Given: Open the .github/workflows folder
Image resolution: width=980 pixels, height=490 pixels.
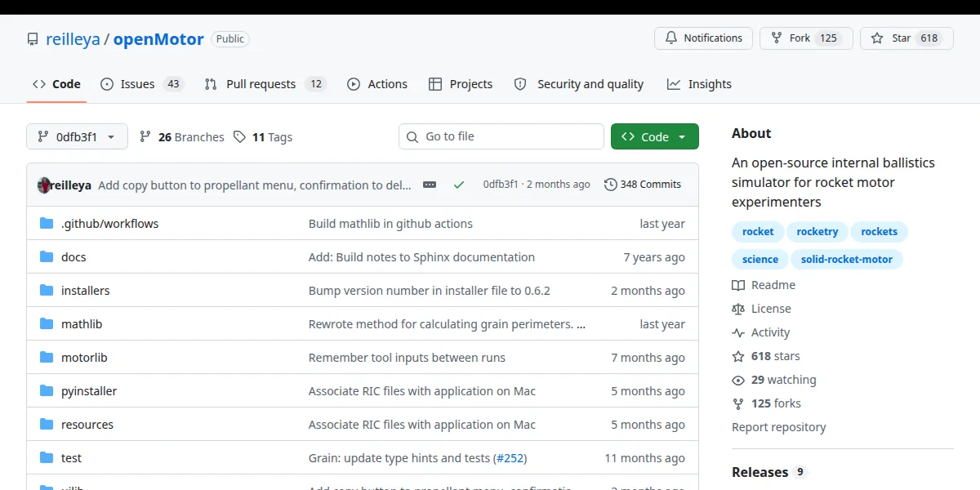Looking at the screenshot, I should [x=110, y=224].
